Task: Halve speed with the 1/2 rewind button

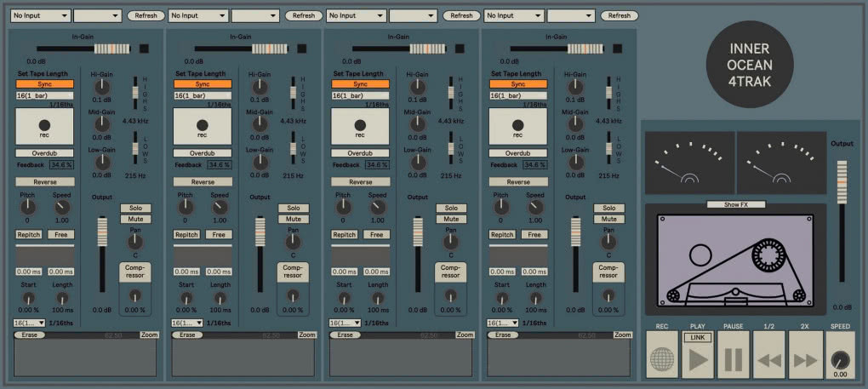Action: [x=769, y=355]
